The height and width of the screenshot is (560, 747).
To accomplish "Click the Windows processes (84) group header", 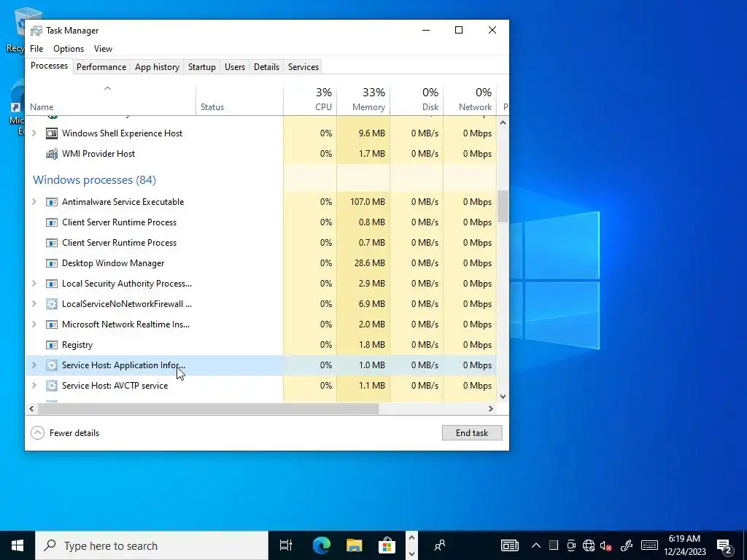I will click(94, 180).
